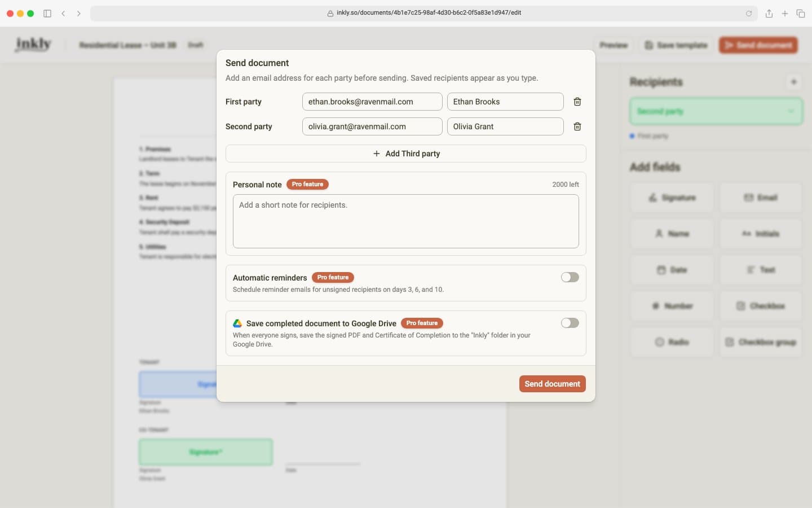Add an Email field from the sidebar
Viewport: 812px width, 508px height.
(x=761, y=198)
